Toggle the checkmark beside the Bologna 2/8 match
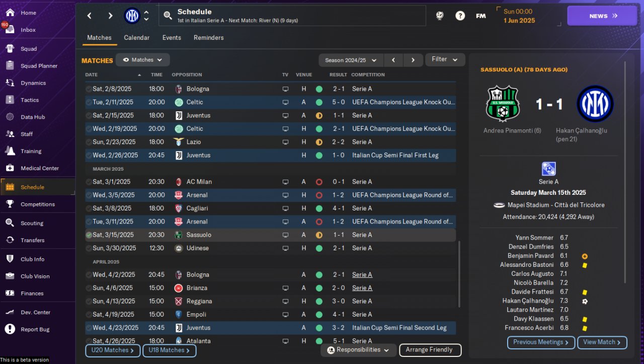 [89, 89]
